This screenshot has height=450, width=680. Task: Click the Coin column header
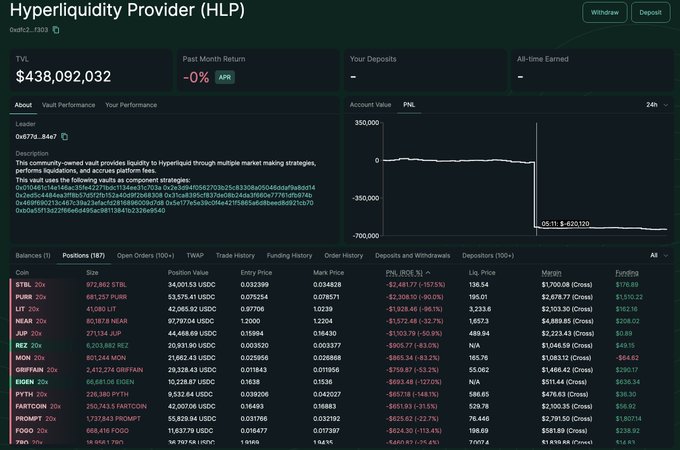click(22, 273)
